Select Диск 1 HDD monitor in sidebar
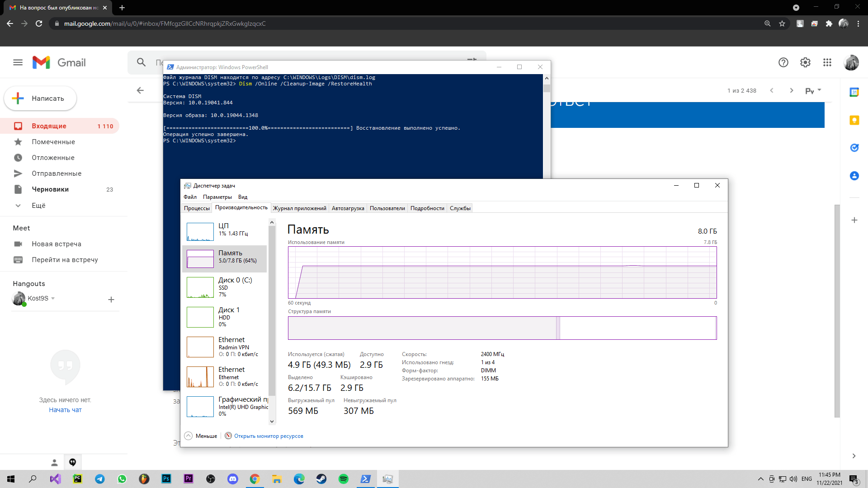This screenshot has height=488, width=868. (225, 316)
